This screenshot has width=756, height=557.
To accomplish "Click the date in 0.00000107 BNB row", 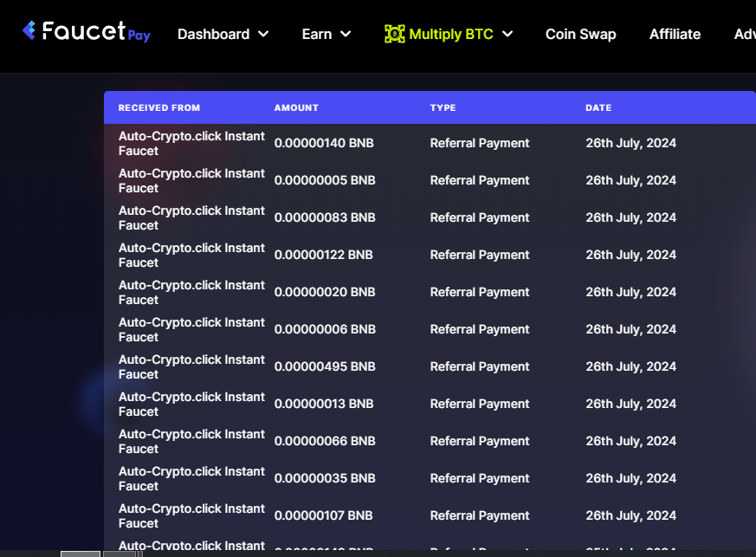I will [x=630, y=515].
